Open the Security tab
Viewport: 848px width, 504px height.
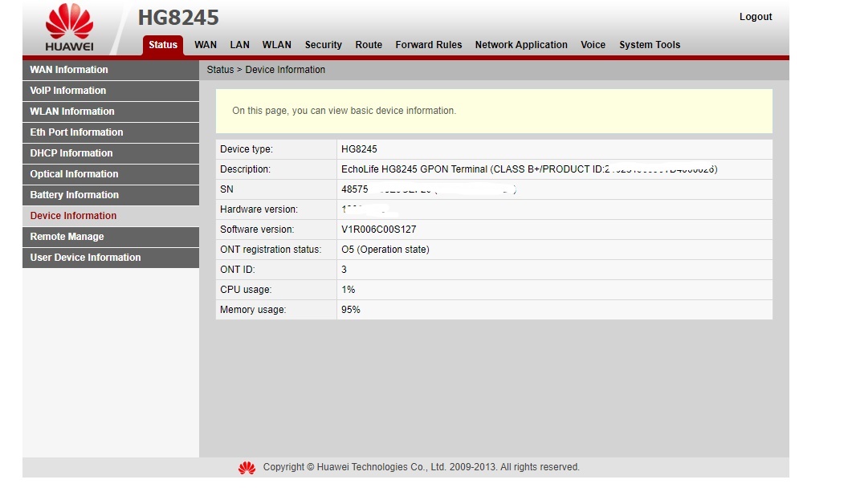(x=323, y=45)
